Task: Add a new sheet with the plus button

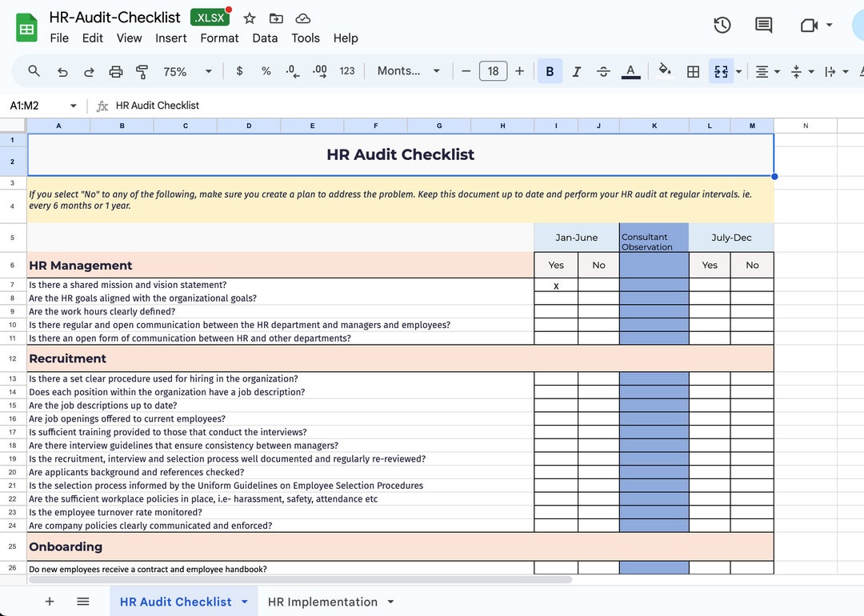Action: click(49, 602)
